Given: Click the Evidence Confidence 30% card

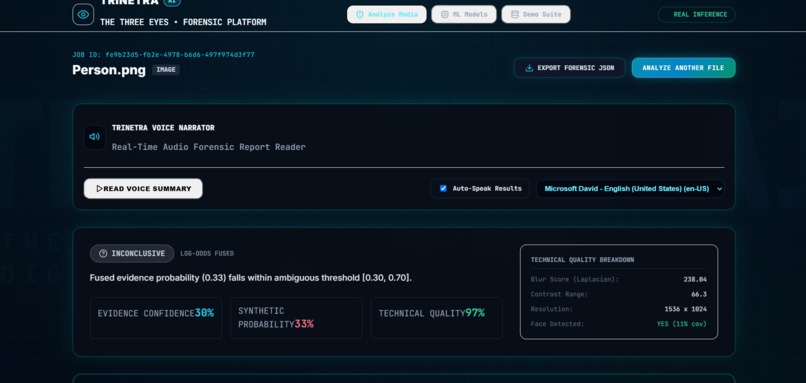Looking at the screenshot, I should [x=156, y=318].
